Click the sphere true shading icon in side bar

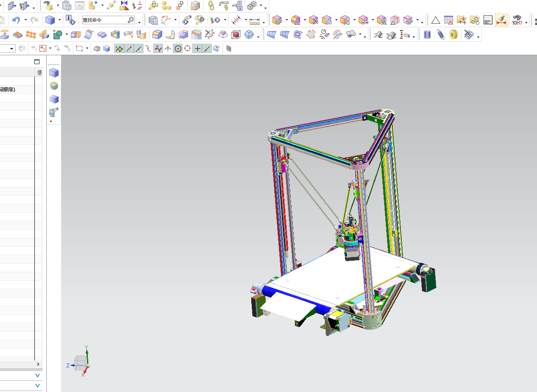pyautogui.click(x=53, y=86)
